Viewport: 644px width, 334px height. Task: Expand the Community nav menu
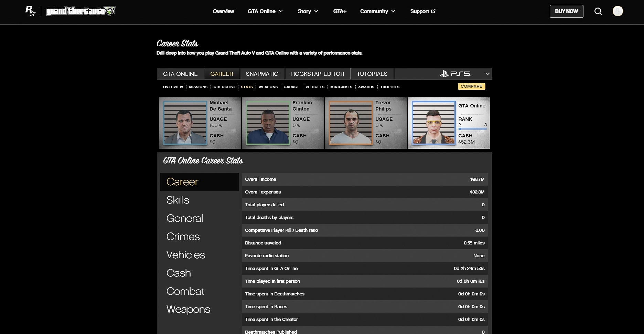click(x=377, y=11)
